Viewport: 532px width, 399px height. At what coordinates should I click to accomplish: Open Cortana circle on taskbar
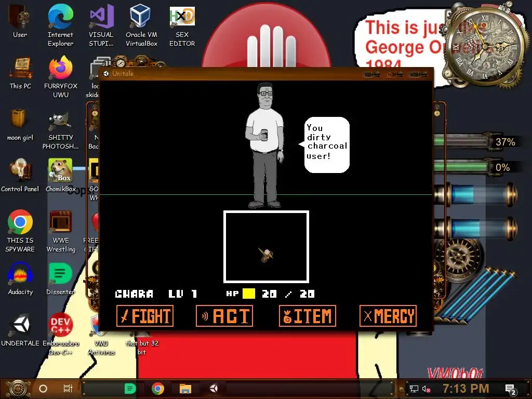[43, 389]
